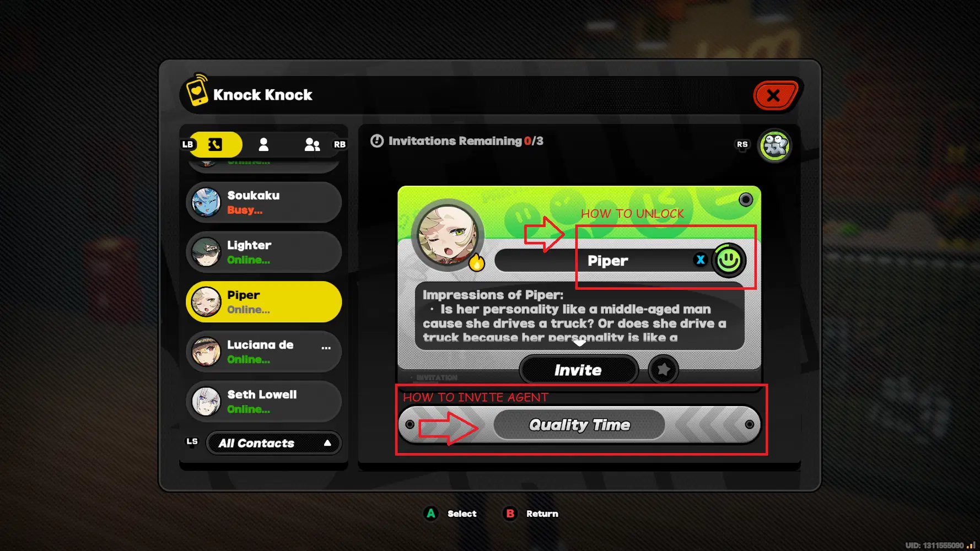
Task: Switch to the group contacts tab
Action: click(312, 144)
